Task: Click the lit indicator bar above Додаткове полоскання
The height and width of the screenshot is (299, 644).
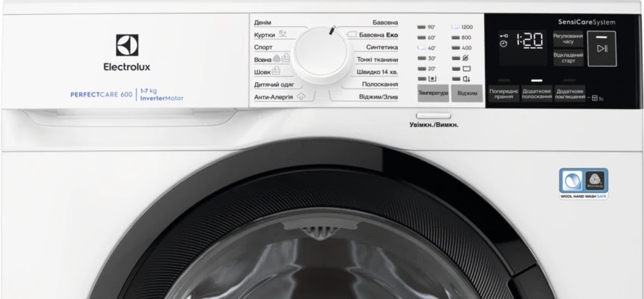Action: (536, 81)
